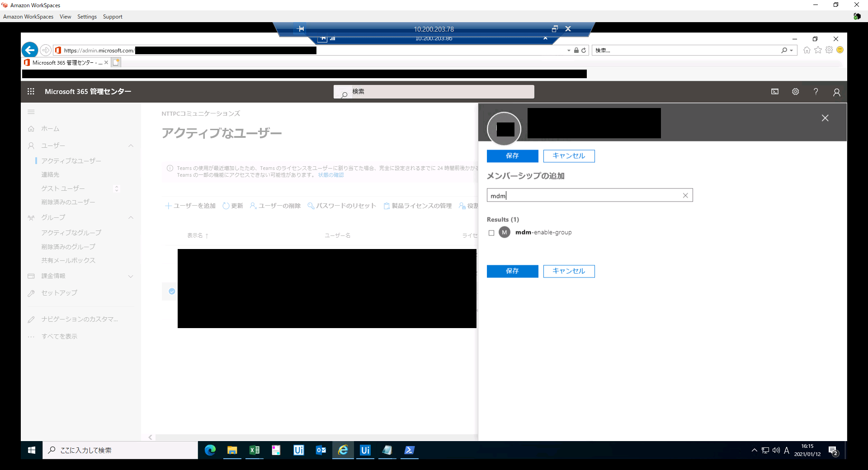The height and width of the screenshot is (470, 868).
Task: Focus the membership search field containing mdm
Action: (x=590, y=195)
